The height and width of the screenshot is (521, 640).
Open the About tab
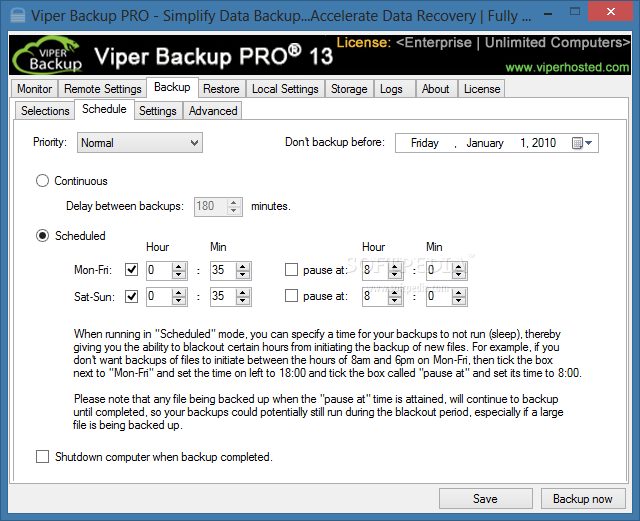(436, 89)
